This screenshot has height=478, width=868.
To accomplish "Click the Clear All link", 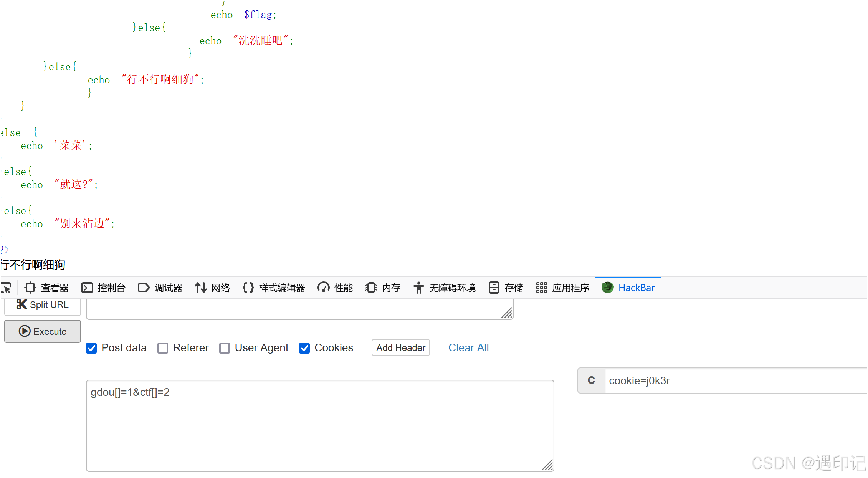I will [468, 348].
